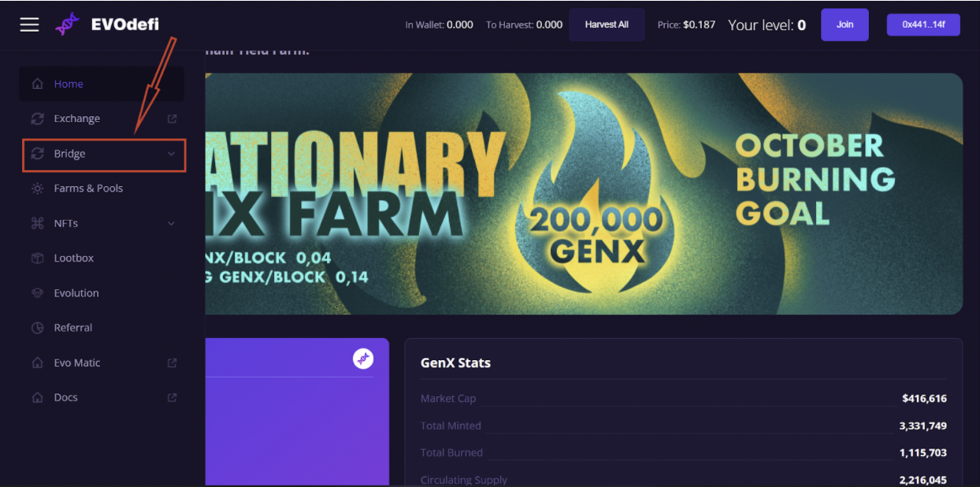Open Docs external link icon
The image size is (980, 487).
click(172, 397)
